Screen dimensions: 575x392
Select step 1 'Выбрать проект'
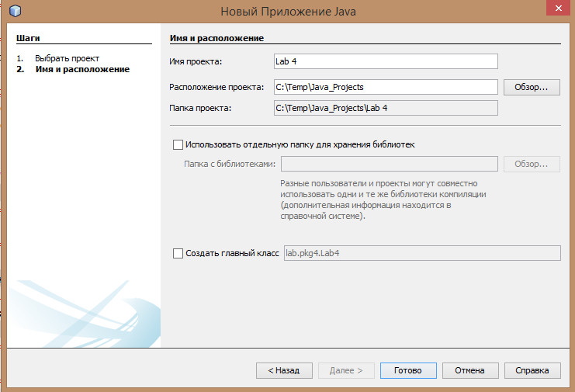click(x=67, y=58)
